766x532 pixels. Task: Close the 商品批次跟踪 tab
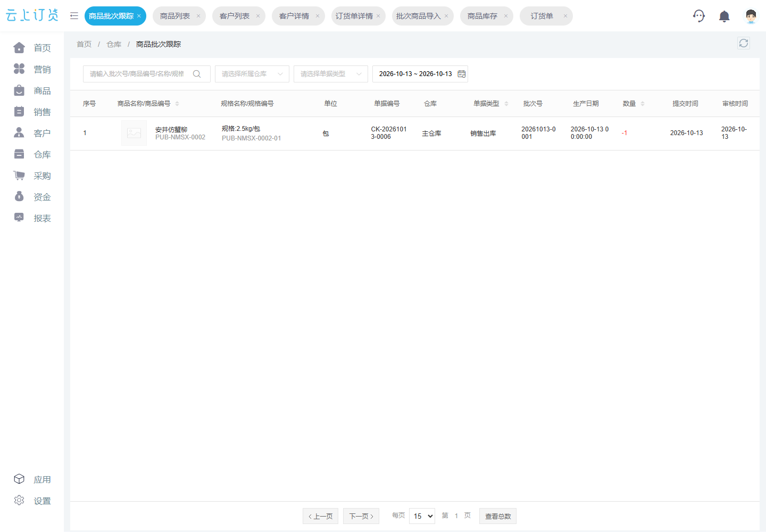[x=139, y=16]
